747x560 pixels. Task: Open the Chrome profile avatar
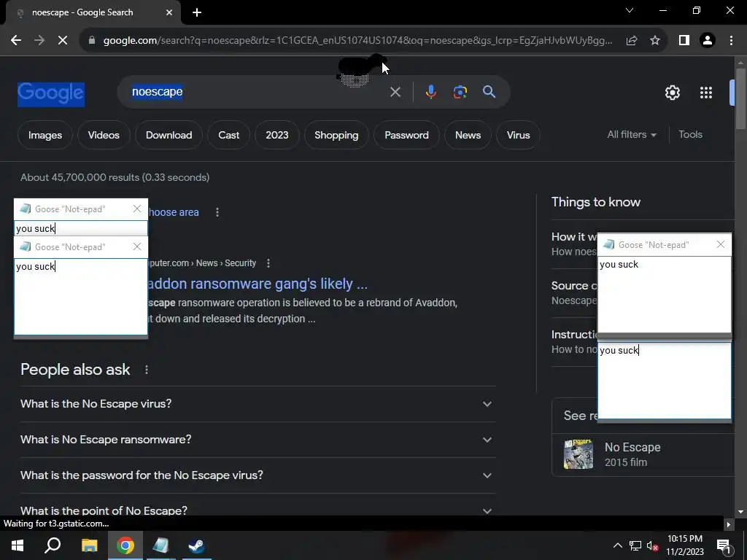(708, 41)
